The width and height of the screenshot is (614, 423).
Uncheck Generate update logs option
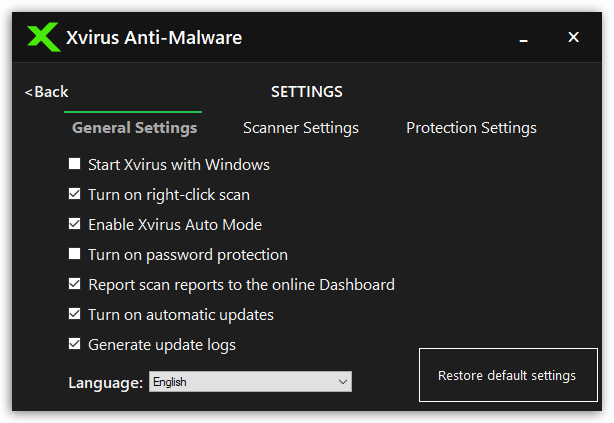(74, 344)
